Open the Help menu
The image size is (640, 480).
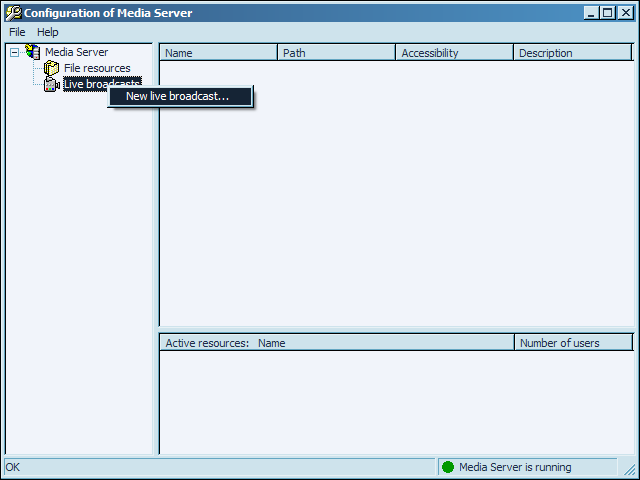coord(48,32)
